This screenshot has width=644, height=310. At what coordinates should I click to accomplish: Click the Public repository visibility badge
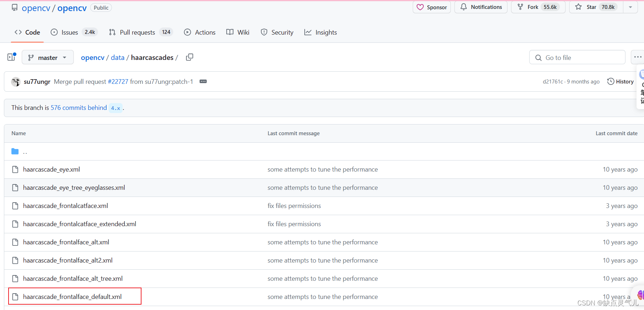pos(101,8)
